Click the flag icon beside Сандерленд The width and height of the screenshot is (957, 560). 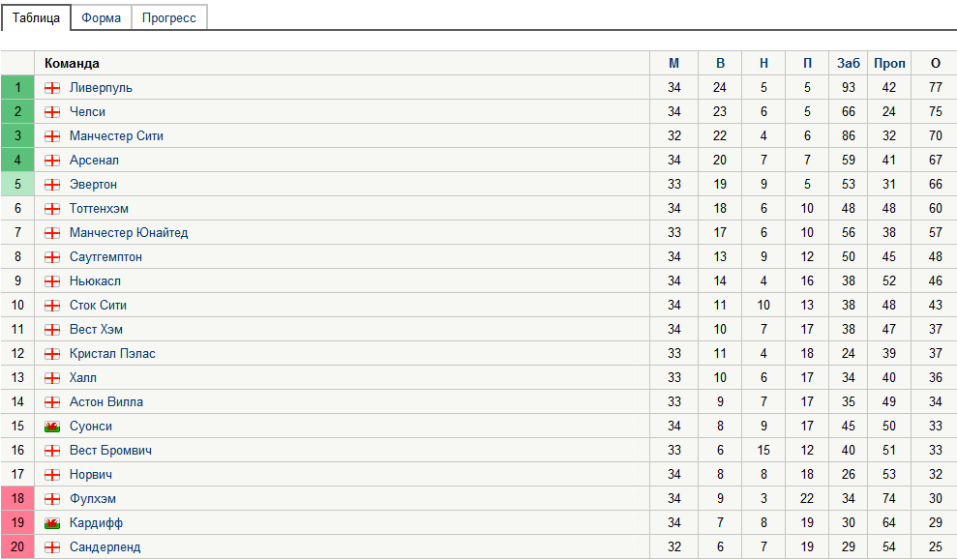coord(52,546)
